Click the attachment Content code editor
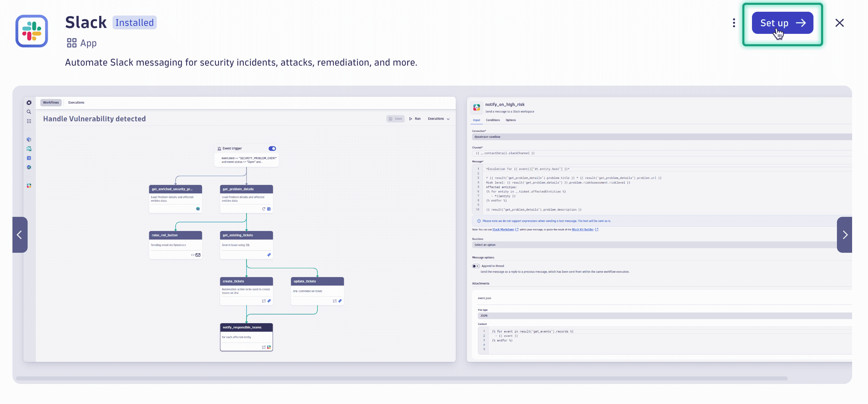Screen dimensions: 868x404 tap(665, 340)
